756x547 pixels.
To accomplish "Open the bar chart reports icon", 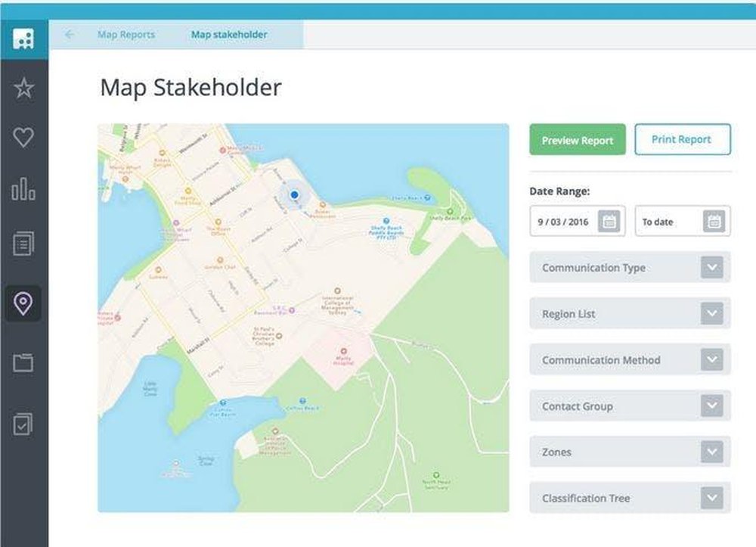I will point(23,188).
